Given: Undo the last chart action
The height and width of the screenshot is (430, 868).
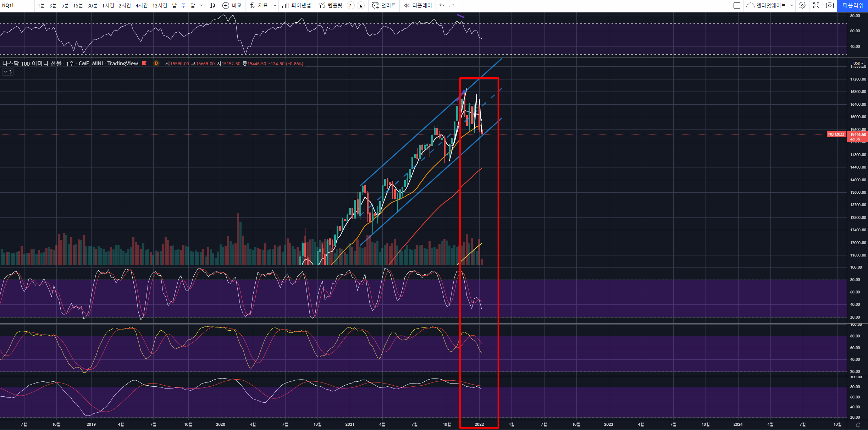Looking at the screenshot, I should tap(442, 5).
